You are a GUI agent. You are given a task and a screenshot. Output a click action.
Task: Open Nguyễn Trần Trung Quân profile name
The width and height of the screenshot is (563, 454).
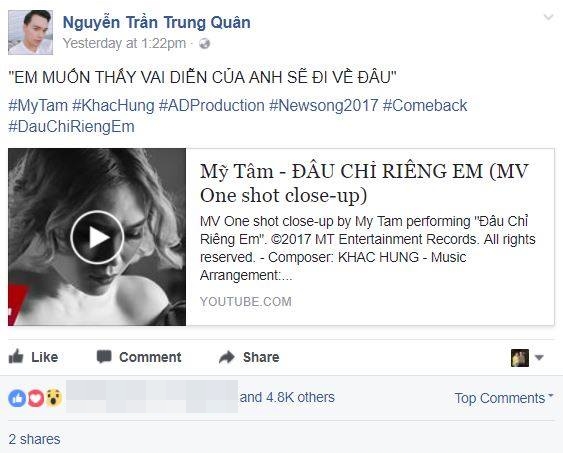[x=157, y=22]
